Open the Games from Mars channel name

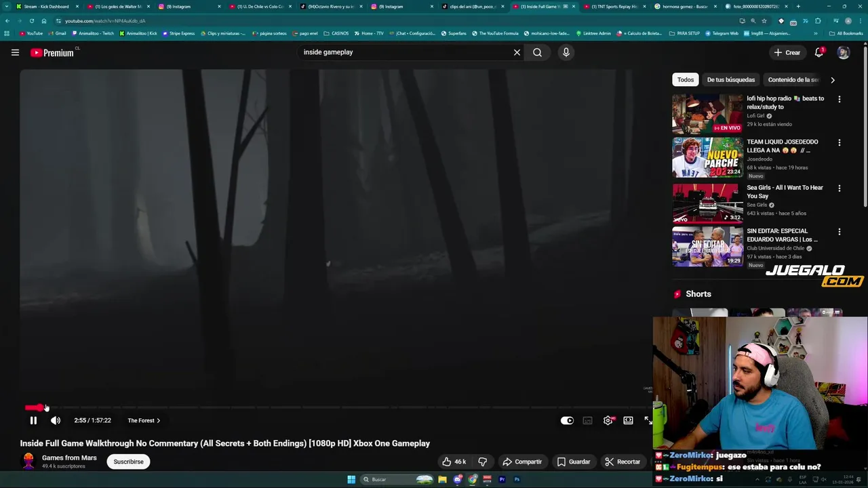69,458
